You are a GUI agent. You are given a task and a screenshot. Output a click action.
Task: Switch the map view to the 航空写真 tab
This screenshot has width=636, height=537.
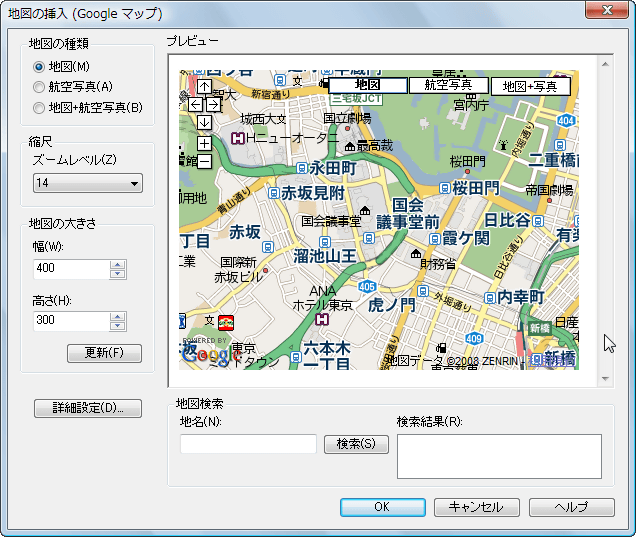pyautogui.click(x=449, y=85)
